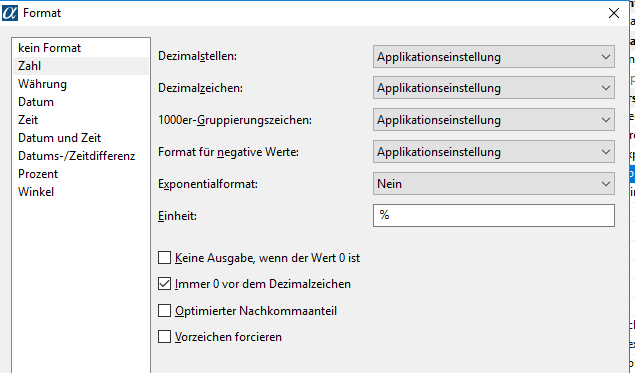
Task: Close the Format dialog window
Action: pyautogui.click(x=614, y=13)
